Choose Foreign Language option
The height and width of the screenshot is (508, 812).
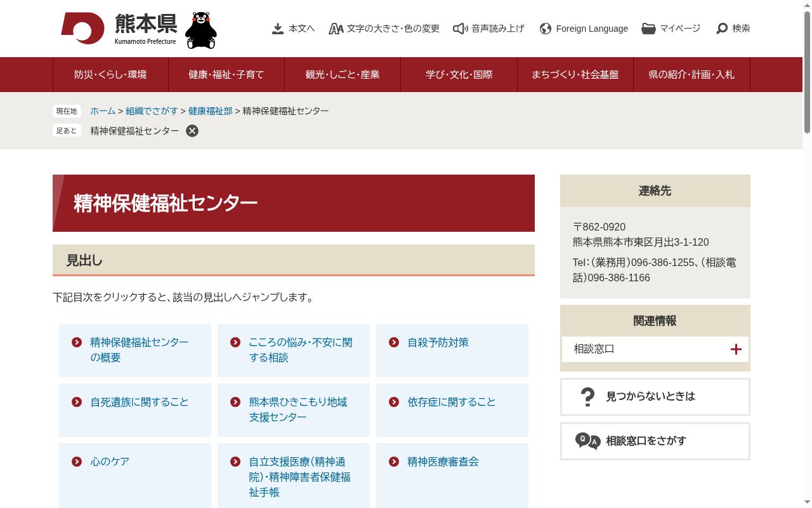point(584,29)
